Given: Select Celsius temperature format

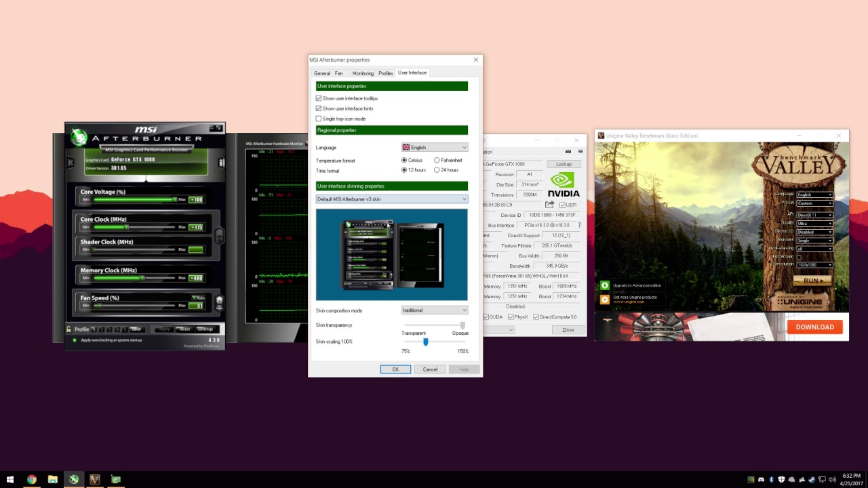Looking at the screenshot, I should [x=404, y=160].
